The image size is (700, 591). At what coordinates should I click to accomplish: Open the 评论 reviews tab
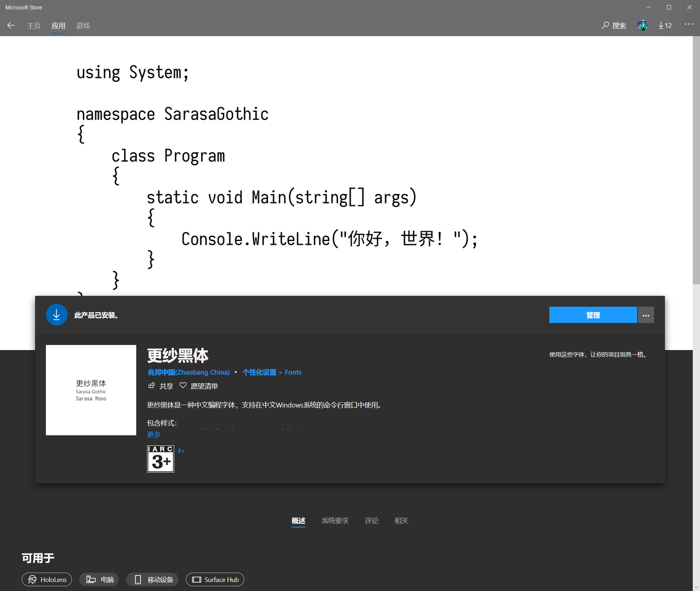coord(372,521)
